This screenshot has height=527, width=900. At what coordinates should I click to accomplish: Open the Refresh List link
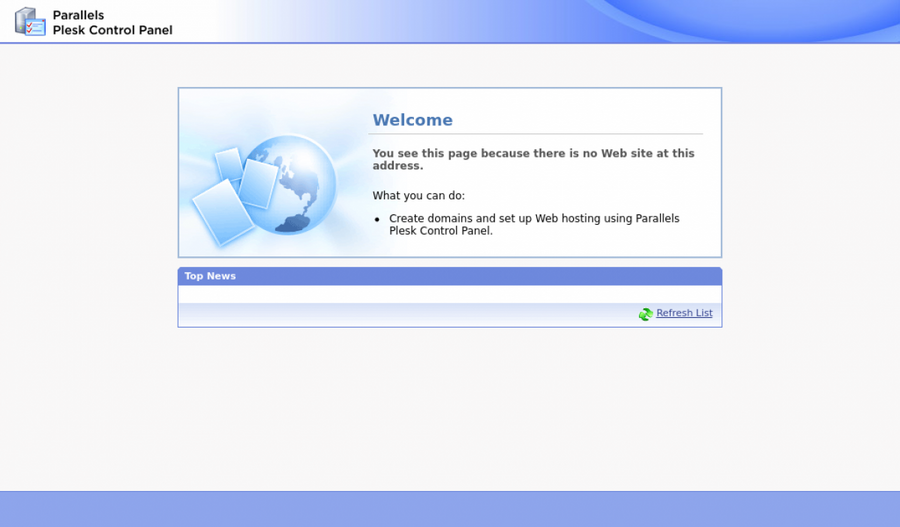(684, 313)
